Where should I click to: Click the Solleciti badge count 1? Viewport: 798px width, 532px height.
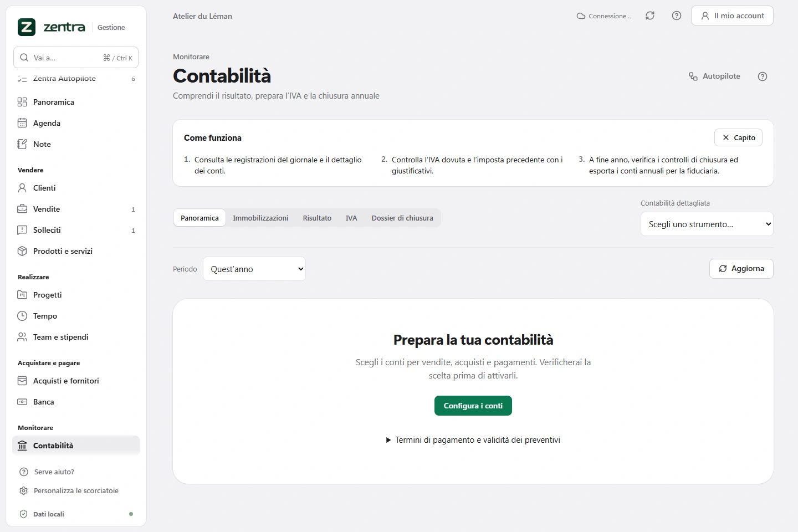(133, 231)
